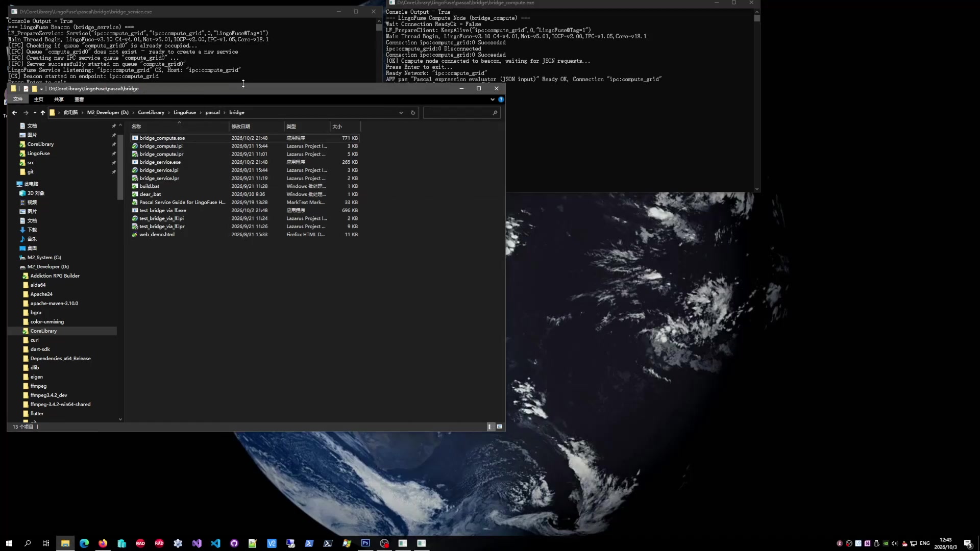Open Microsoft Edge from the taskbar
Screen dimensions: 980x551
(x=84, y=543)
